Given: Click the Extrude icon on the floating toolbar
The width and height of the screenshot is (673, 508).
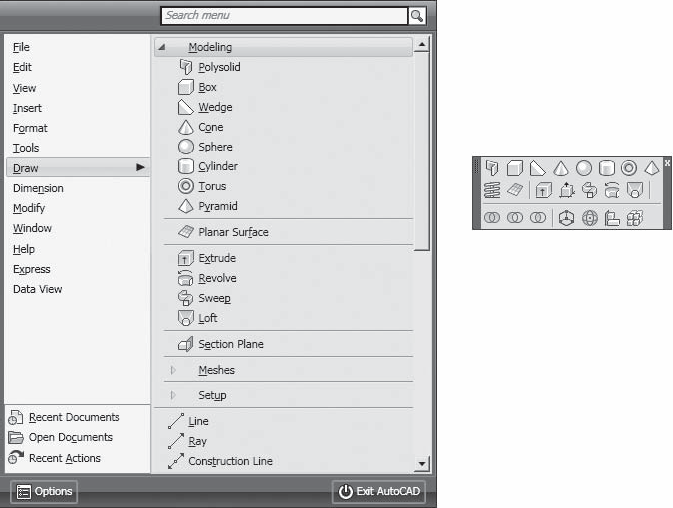Looking at the screenshot, I should pyautogui.click(x=543, y=190).
